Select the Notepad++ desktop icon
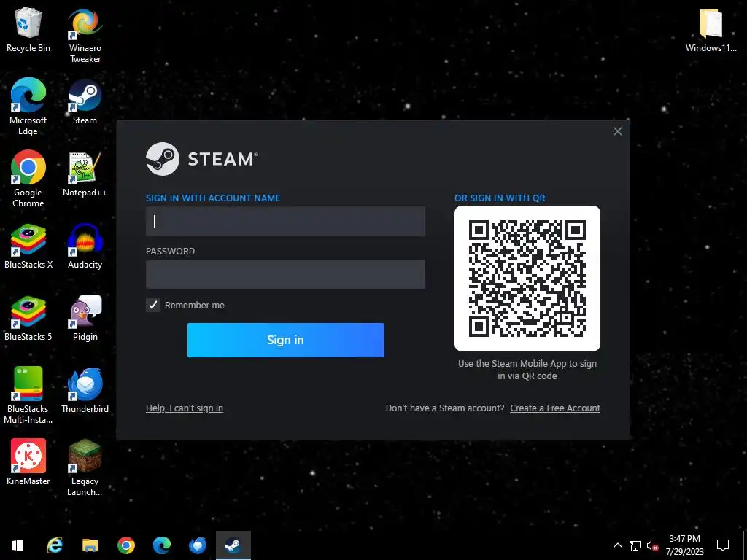This screenshot has width=747, height=560. pyautogui.click(x=85, y=174)
